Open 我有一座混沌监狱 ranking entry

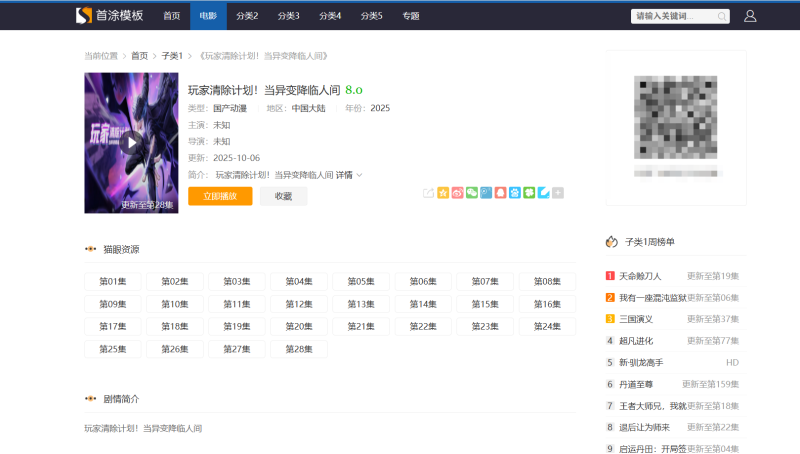click(x=653, y=297)
